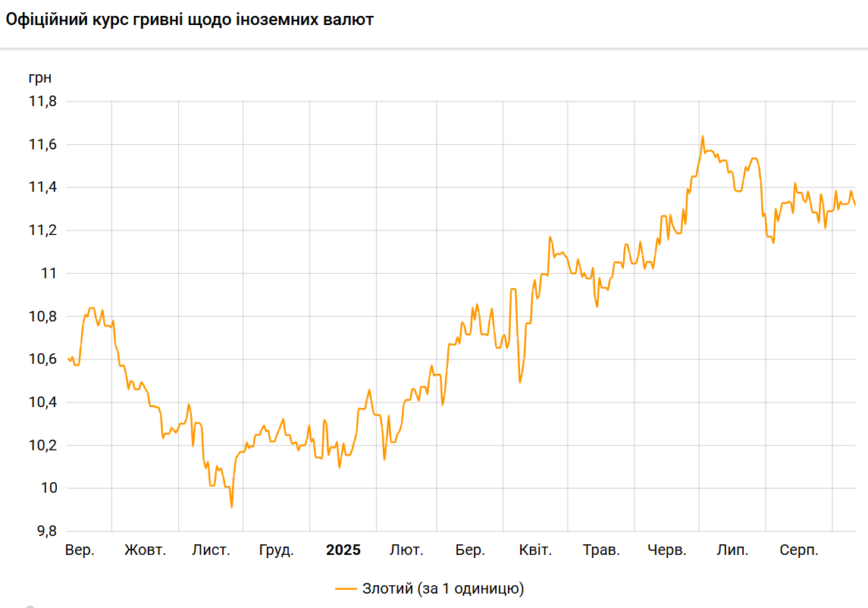This screenshot has width=868, height=608.
Task: Click the lowest dip of the orange line
Action: coord(231,507)
